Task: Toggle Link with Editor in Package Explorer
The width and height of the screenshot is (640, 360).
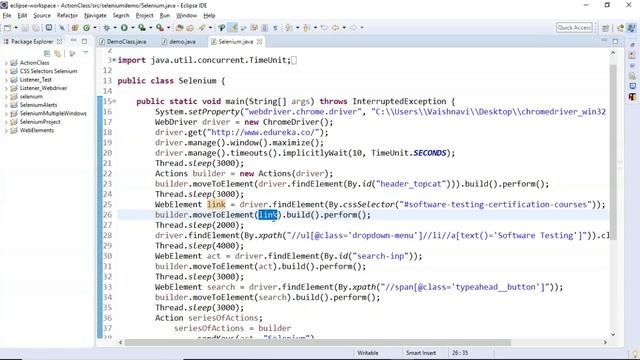Action: 58,53
